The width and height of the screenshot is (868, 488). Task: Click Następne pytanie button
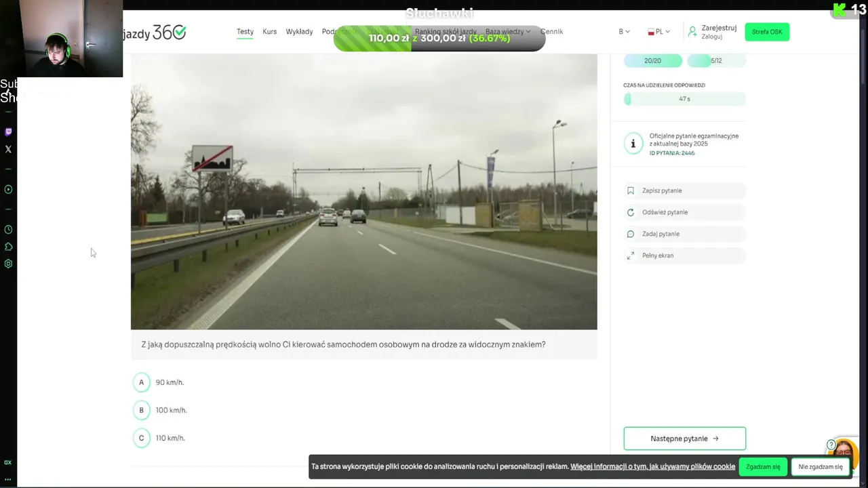point(684,439)
